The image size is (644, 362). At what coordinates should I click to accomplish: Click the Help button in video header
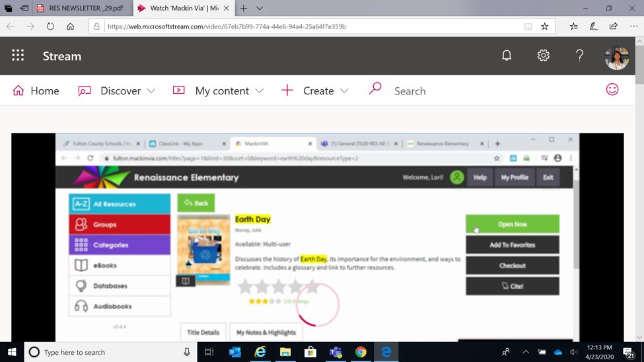(x=480, y=178)
